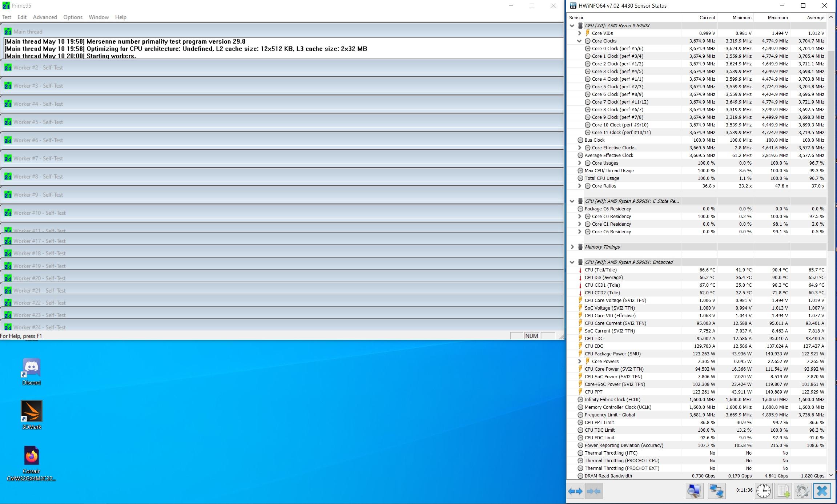Expand Core C6 Residency

pos(580,232)
